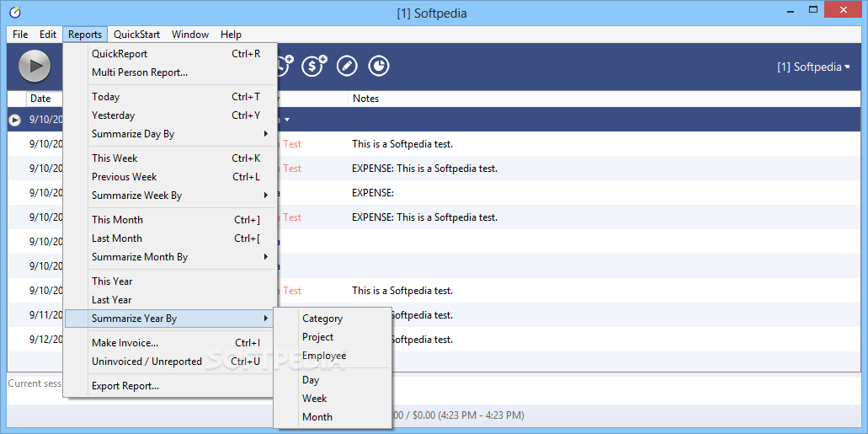The height and width of the screenshot is (434, 868).
Task: Click the Notes column header
Action: [366, 99]
